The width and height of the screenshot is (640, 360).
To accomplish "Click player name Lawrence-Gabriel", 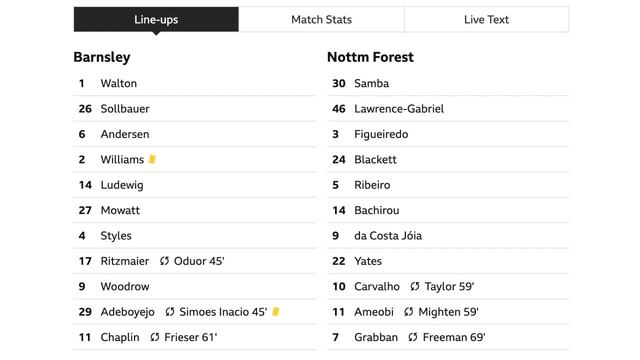I will [399, 109].
